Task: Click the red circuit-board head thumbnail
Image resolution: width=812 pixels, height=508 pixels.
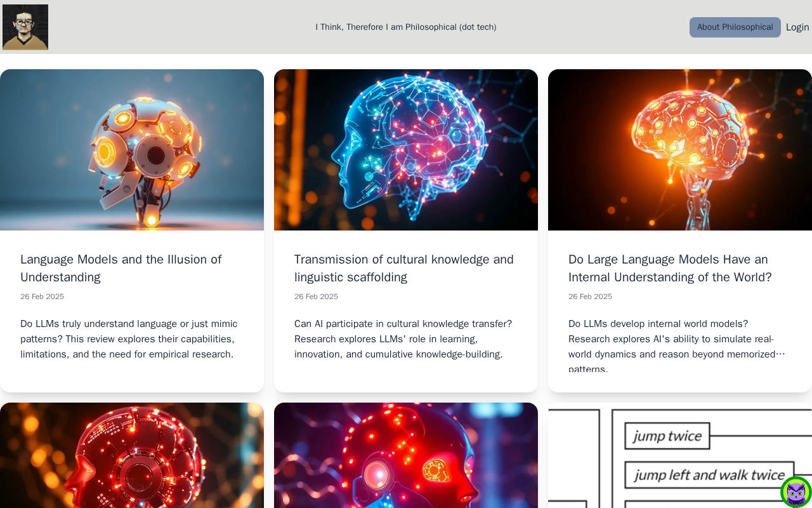Action: click(132, 455)
